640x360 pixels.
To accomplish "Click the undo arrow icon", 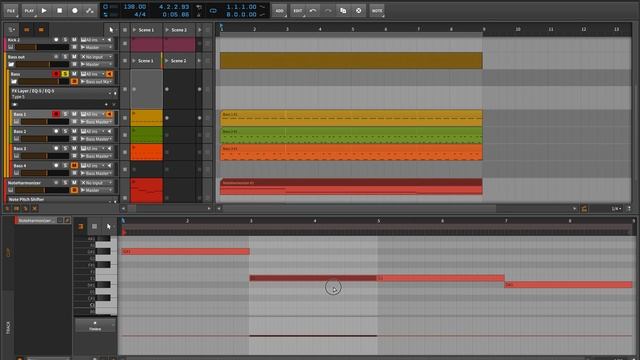I will click(313, 11).
